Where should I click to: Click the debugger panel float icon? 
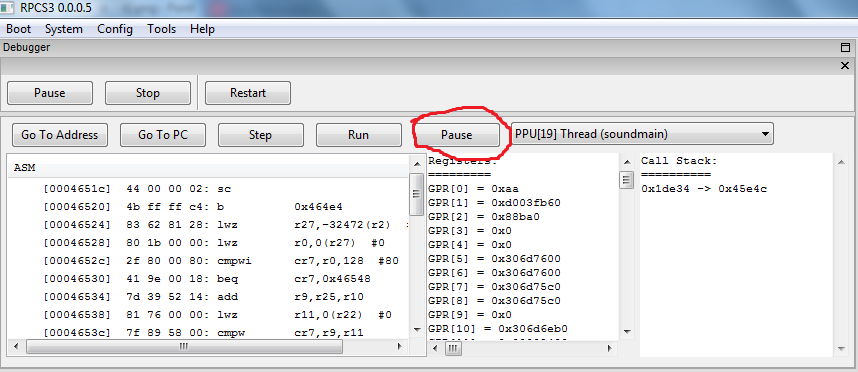845,48
